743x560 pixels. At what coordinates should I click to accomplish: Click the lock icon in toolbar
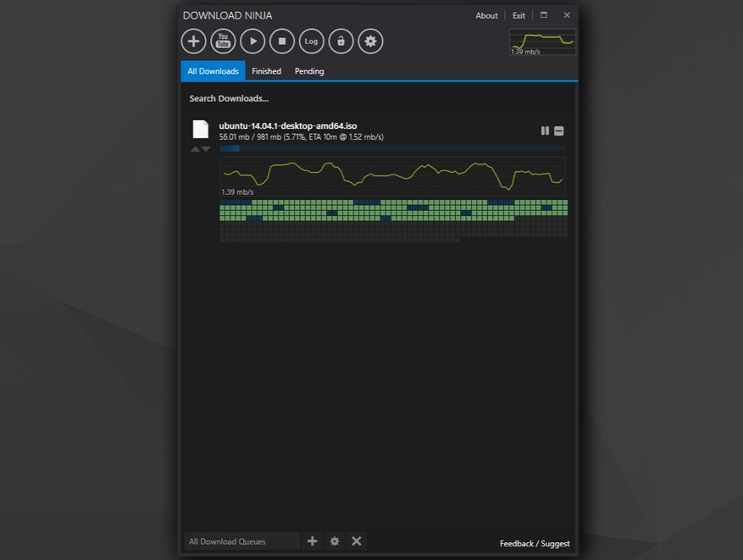(x=341, y=42)
